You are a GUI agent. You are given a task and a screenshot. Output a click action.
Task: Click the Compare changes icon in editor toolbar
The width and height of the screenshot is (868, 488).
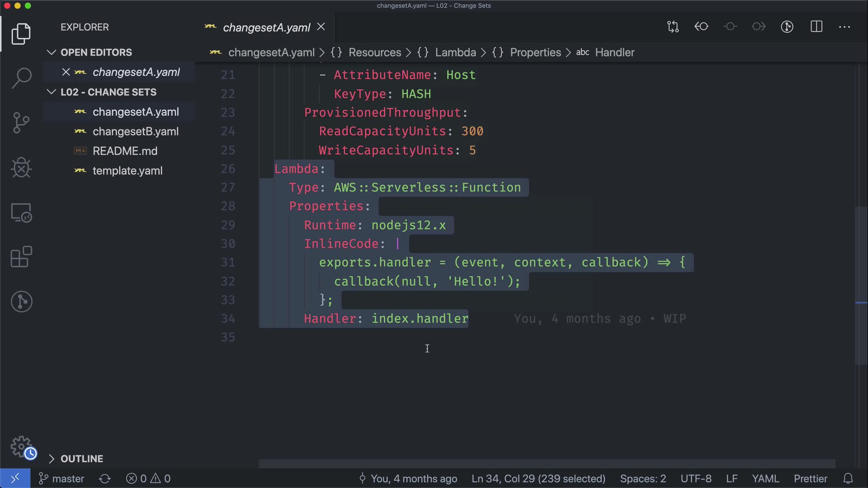[673, 27]
